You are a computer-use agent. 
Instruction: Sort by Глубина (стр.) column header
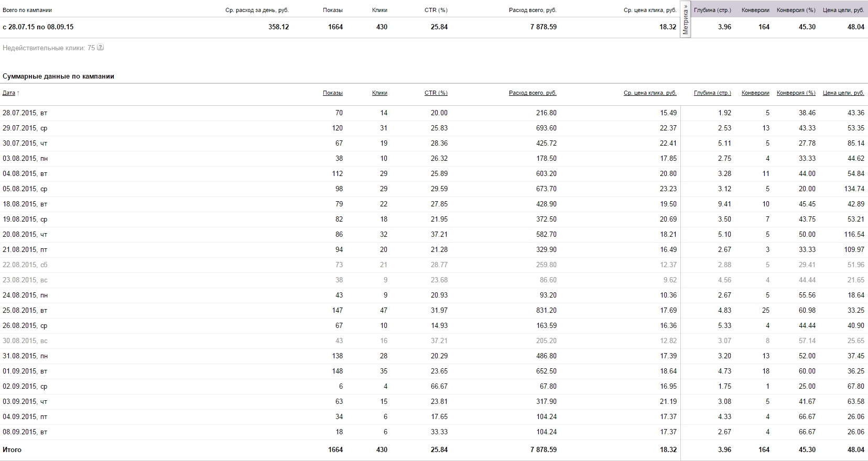click(x=712, y=93)
